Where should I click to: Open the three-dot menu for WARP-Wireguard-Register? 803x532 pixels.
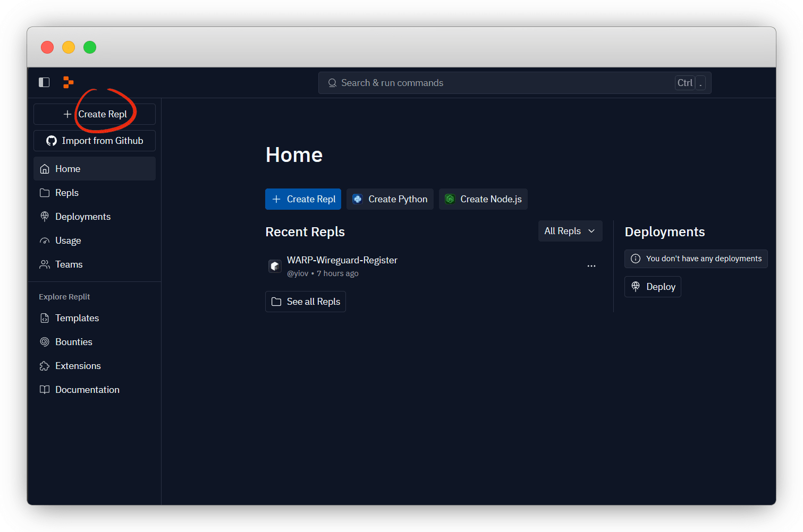(x=591, y=266)
